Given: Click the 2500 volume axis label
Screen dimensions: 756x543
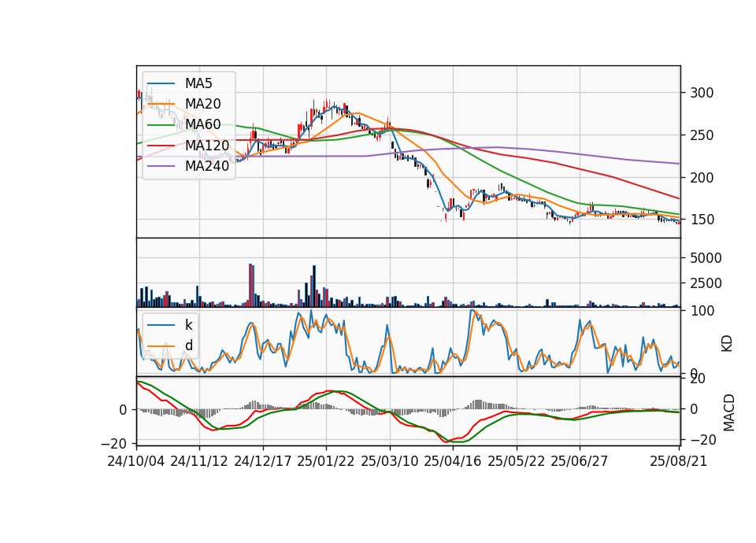Looking at the screenshot, I should point(706,283).
